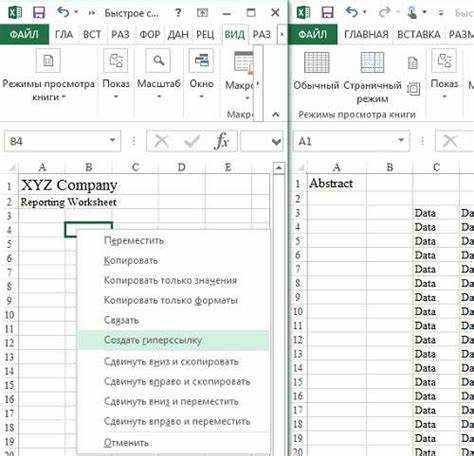This screenshot has height=456, width=474.
Task: Click the Макросы icon in ribbon
Action: [x=244, y=62]
